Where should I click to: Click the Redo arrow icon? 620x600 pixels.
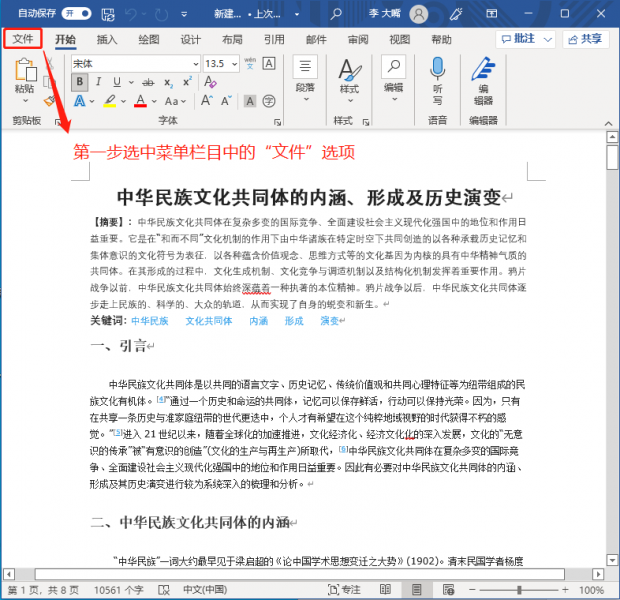pyautogui.click(x=161, y=15)
